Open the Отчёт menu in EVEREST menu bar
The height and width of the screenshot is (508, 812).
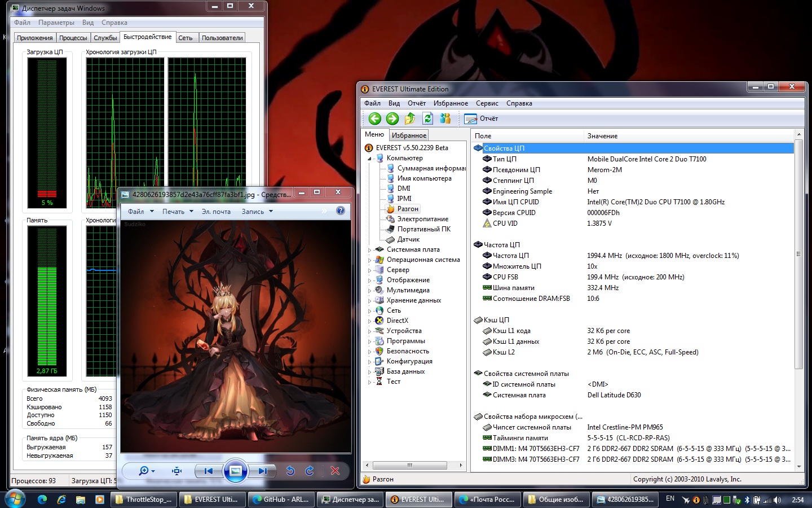point(417,103)
